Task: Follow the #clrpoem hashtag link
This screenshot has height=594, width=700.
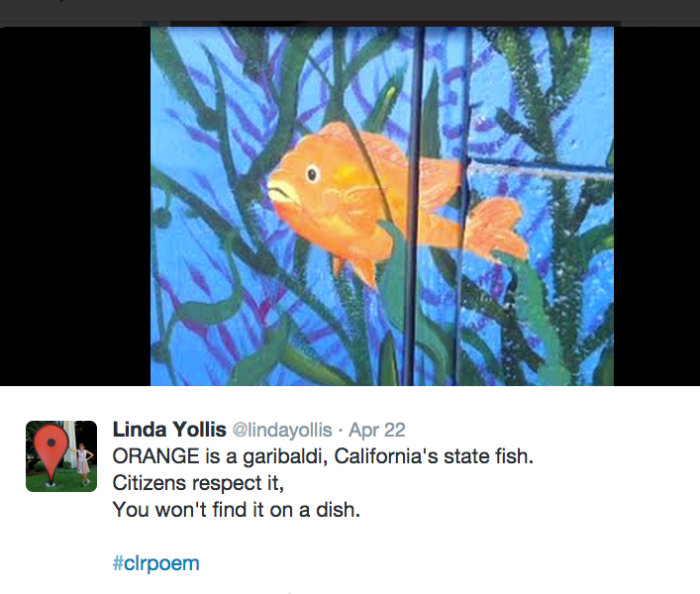Action: pyautogui.click(x=155, y=564)
